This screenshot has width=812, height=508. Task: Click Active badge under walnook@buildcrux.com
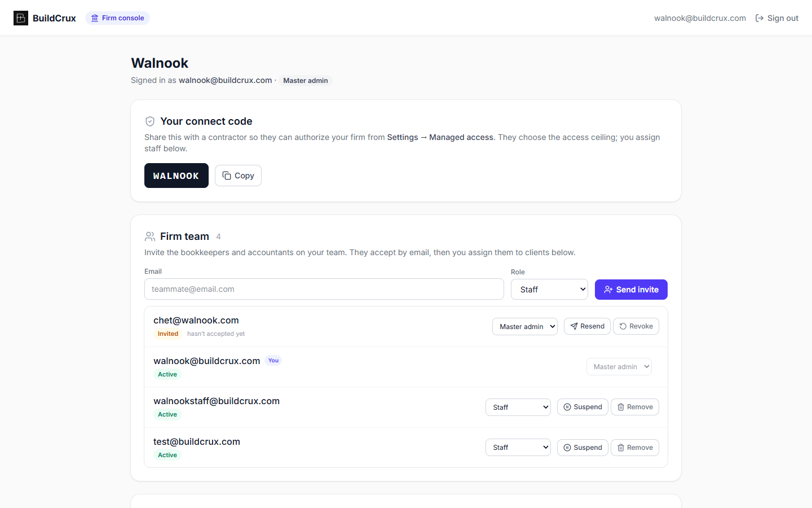click(x=167, y=374)
